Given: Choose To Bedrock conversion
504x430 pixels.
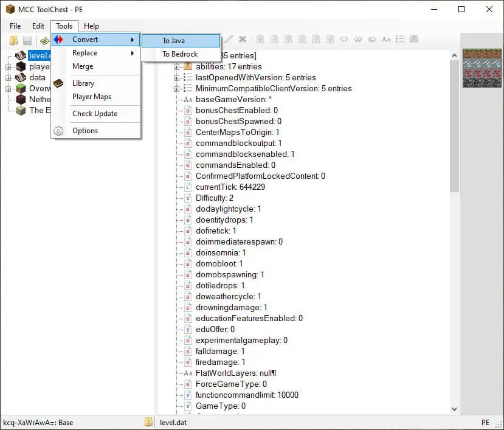Looking at the screenshot, I should [181, 54].
